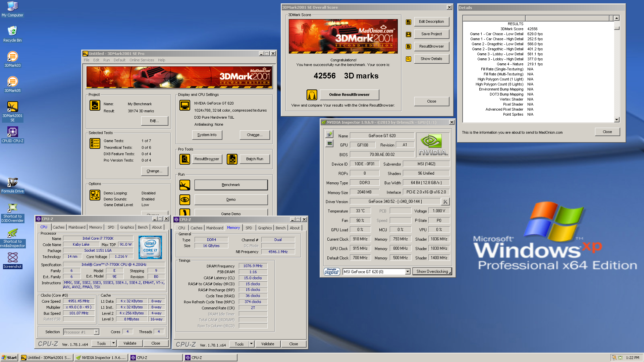The height and width of the screenshot is (362, 644).
Task: Click the Save Project floppy icon
Action: (409, 34)
